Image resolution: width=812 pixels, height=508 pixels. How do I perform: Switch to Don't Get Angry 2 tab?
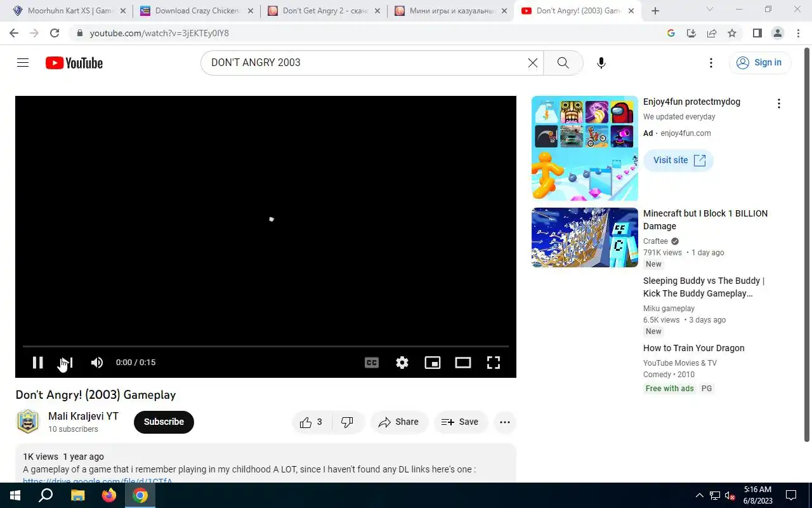click(x=324, y=11)
